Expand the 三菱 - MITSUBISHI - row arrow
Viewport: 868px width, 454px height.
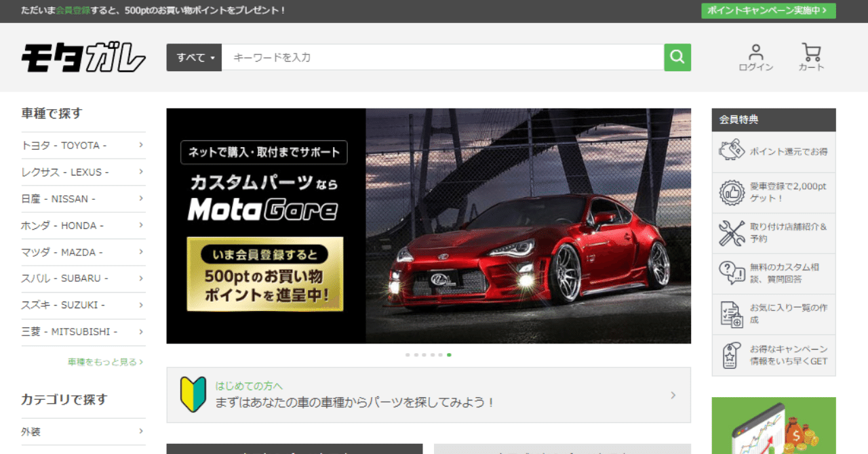click(141, 331)
